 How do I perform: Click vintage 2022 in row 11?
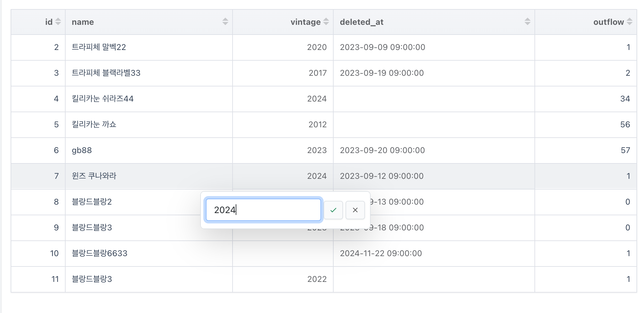tap(283, 279)
